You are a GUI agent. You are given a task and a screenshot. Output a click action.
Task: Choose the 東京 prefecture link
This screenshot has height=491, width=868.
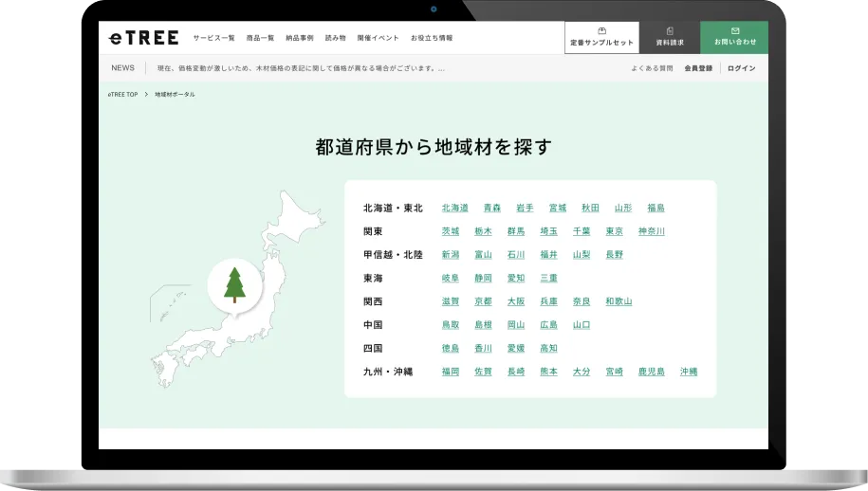click(x=614, y=231)
